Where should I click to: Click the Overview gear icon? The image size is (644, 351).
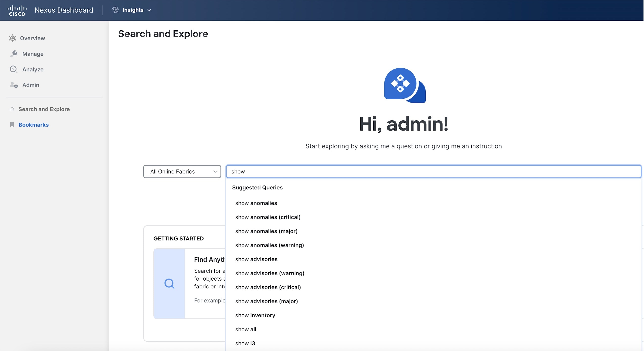(x=13, y=38)
